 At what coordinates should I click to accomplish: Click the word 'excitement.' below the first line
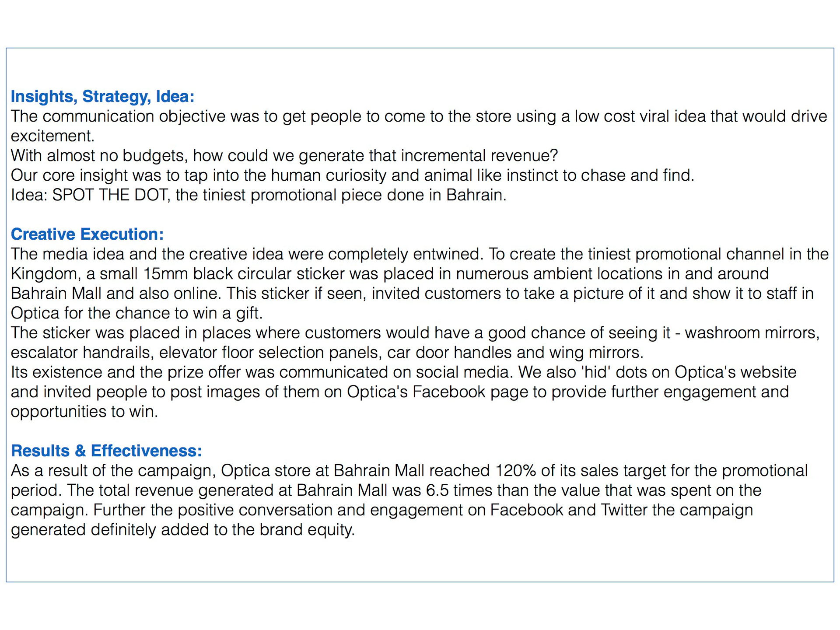coord(53,136)
